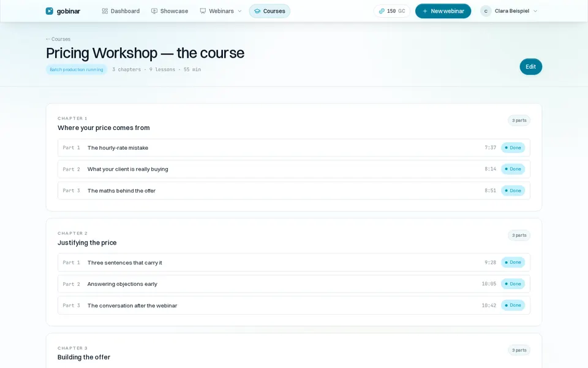Click the plus icon in New webinar
This screenshot has width=588, height=368.
tap(425, 11)
